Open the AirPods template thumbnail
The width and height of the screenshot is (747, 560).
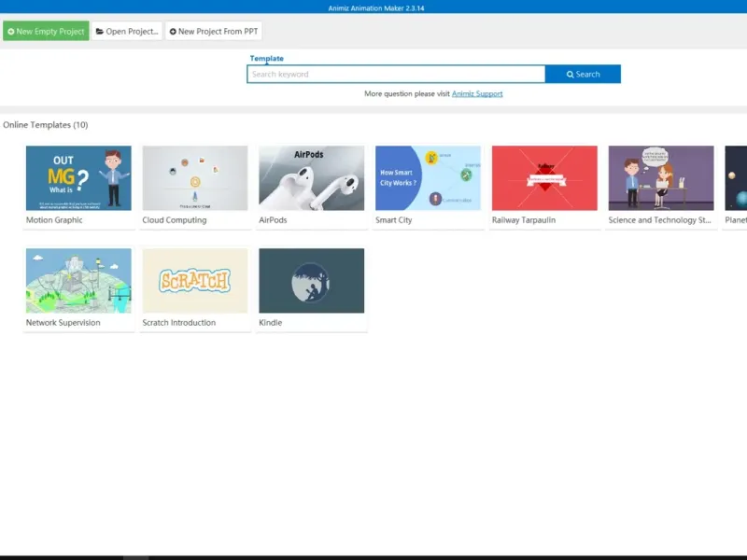point(312,178)
